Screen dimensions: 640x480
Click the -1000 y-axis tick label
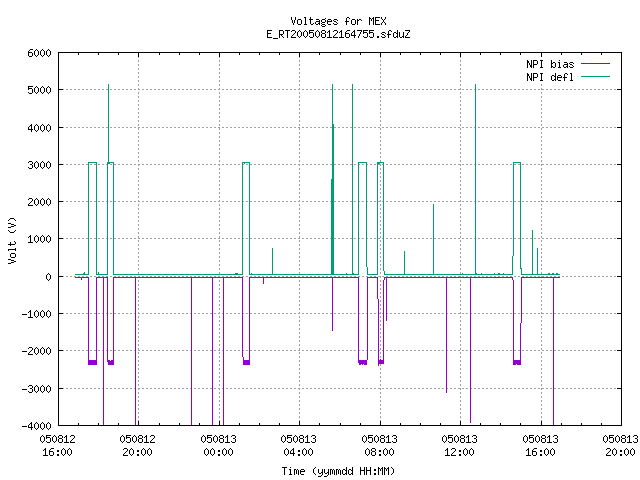(37, 314)
